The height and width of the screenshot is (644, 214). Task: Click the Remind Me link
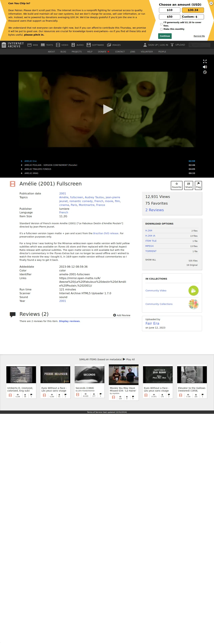coord(199,36)
